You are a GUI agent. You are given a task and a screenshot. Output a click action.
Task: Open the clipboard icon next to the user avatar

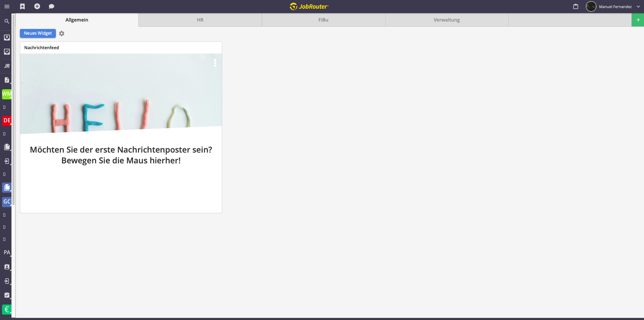pyautogui.click(x=576, y=6)
